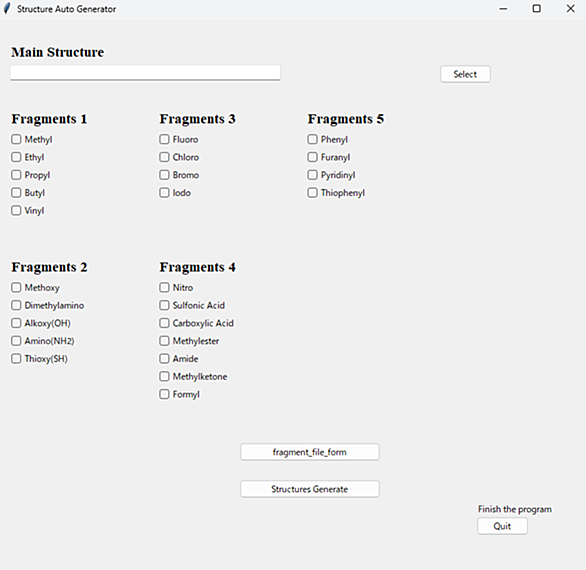Click the Structures Generate button

tap(310, 489)
